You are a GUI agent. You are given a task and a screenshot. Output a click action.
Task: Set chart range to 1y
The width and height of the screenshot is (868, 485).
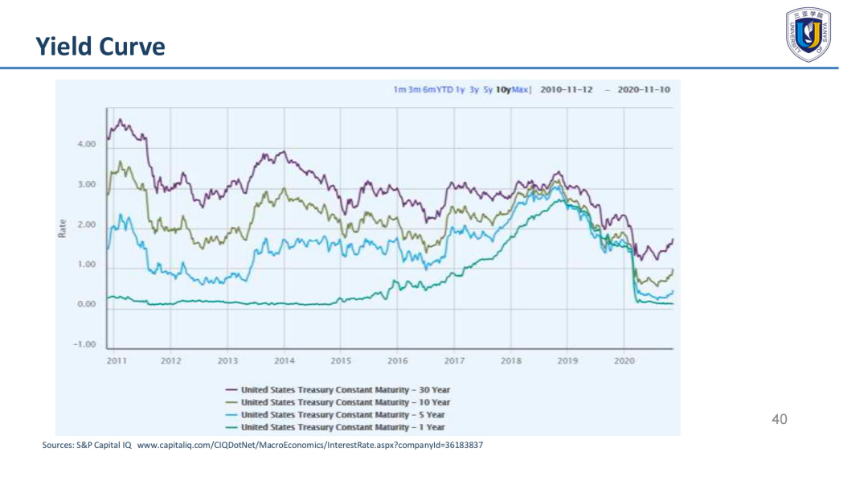coord(461,89)
